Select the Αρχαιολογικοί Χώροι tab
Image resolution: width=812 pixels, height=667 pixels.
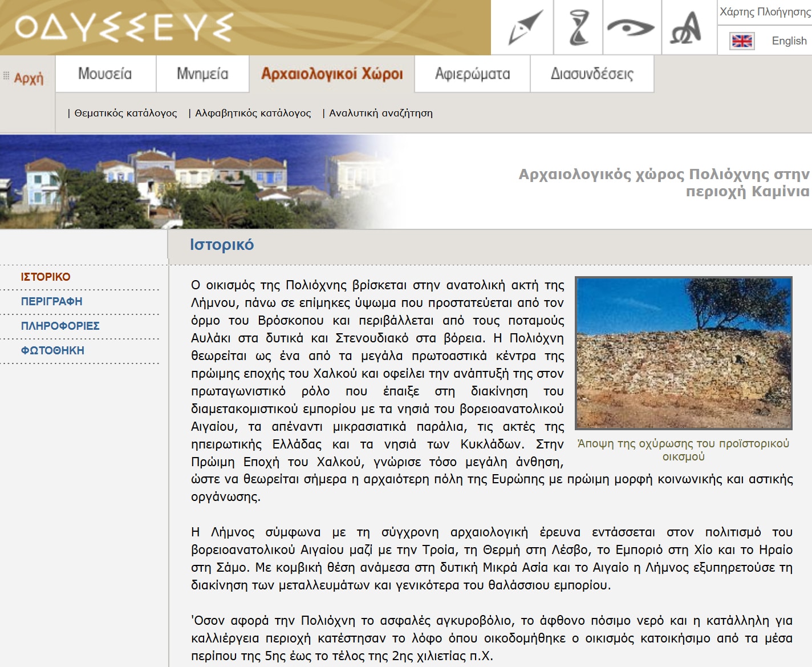(332, 74)
